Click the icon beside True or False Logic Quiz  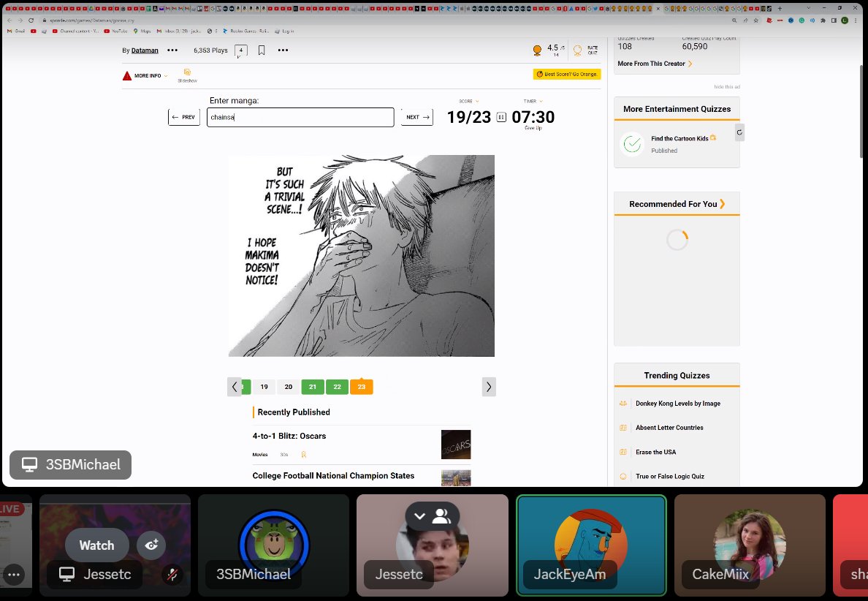click(623, 477)
